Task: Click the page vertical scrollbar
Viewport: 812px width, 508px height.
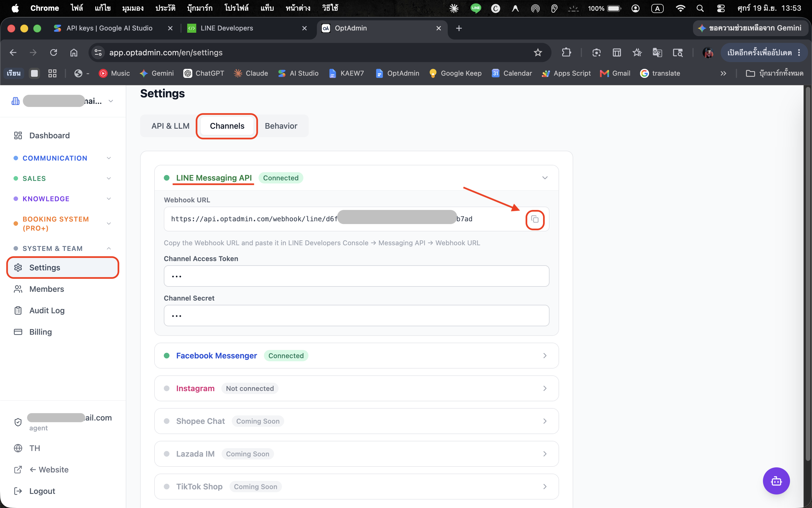Action: [808, 274]
